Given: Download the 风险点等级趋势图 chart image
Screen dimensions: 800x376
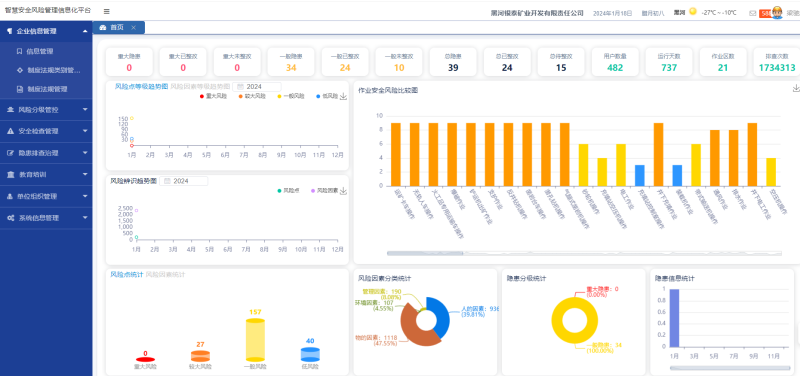Looking at the screenshot, I should [343, 96].
